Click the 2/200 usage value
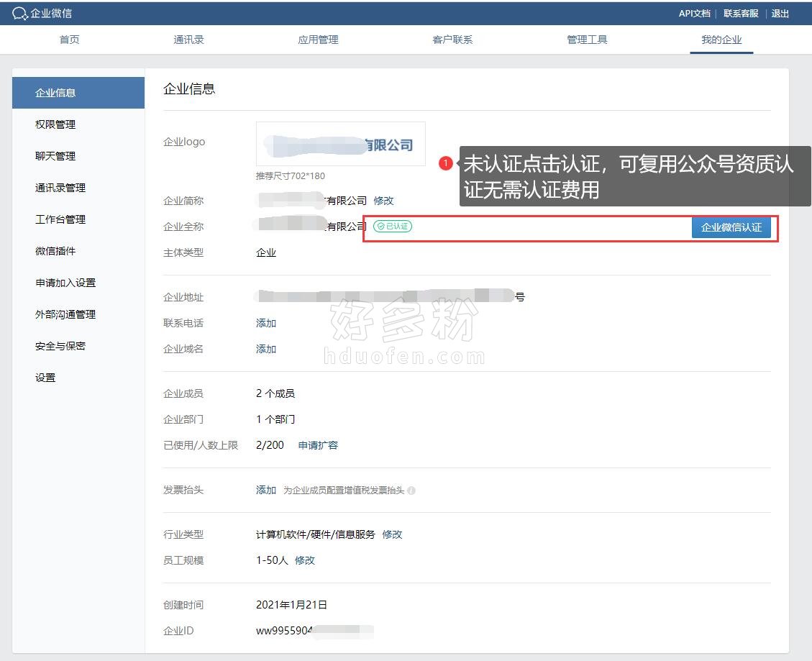The width and height of the screenshot is (812, 661). pos(270,445)
